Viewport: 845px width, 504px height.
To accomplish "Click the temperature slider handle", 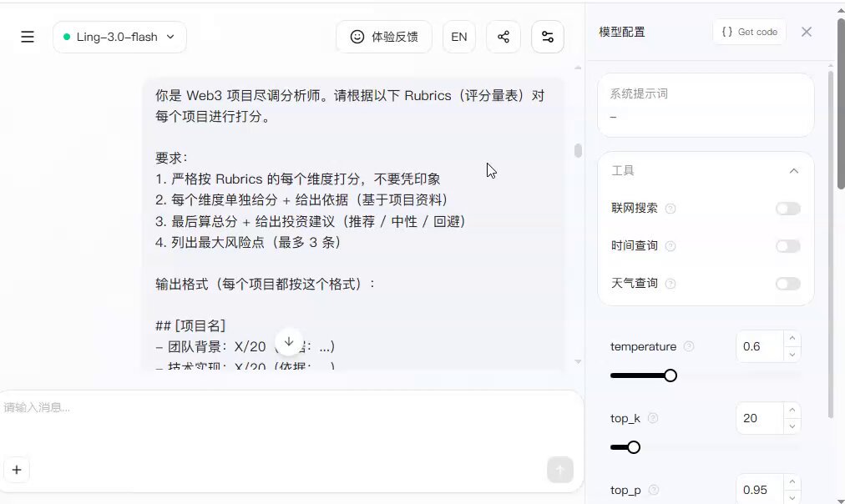I will [670, 375].
